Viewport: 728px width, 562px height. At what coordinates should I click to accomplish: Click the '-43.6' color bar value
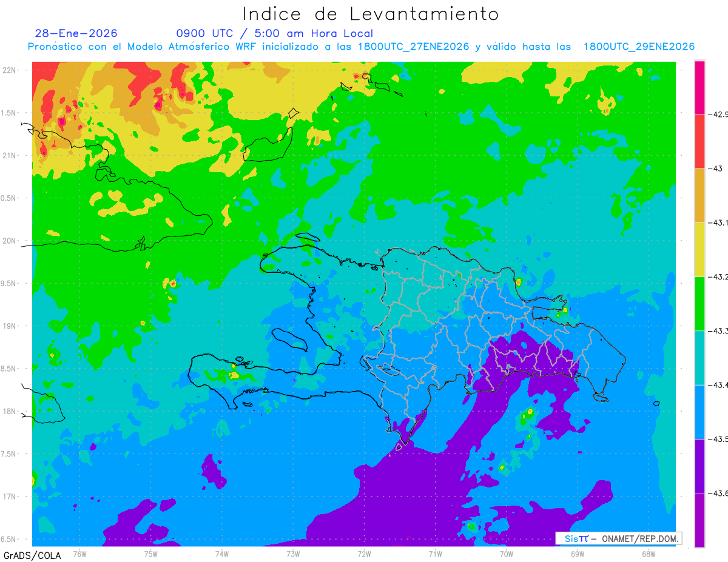pyautogui.click(x=718, y=493)
